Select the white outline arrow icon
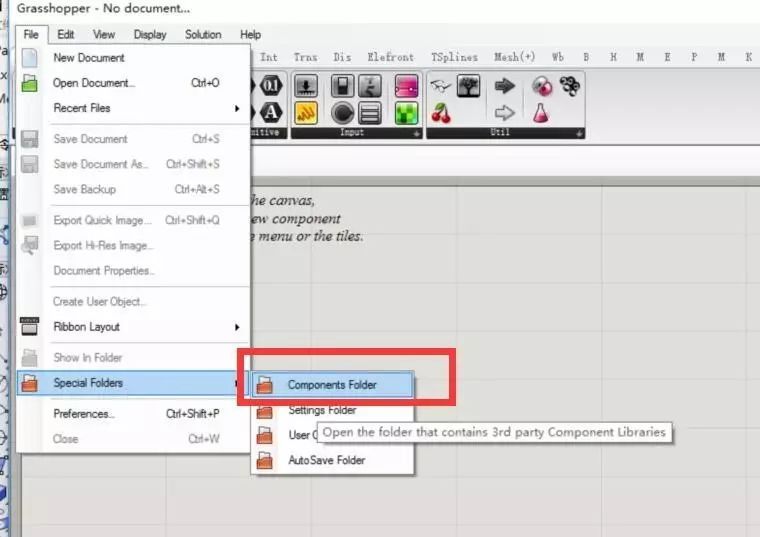The image size is (760, 537). (x=505, y=113)
